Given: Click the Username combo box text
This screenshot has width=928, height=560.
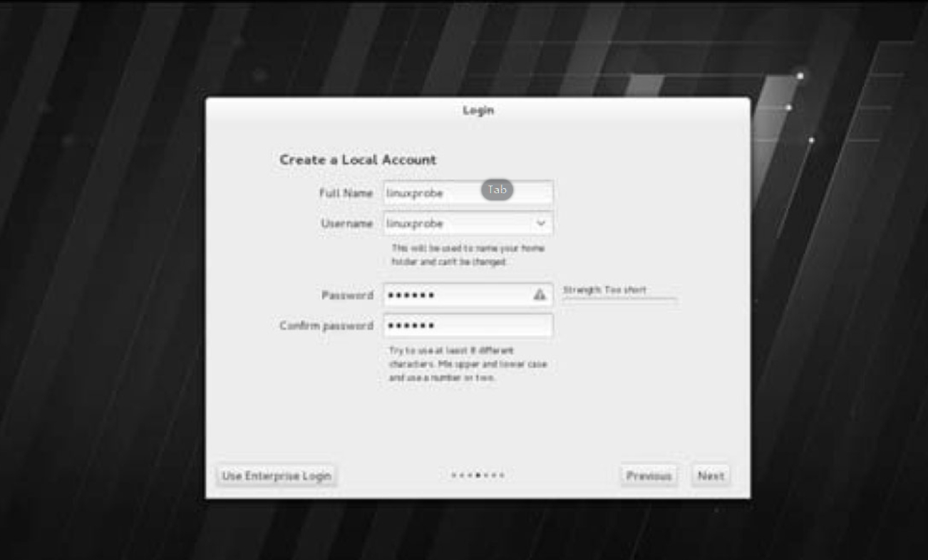Looking at the screenshot, I should click(x=415, y=224).
